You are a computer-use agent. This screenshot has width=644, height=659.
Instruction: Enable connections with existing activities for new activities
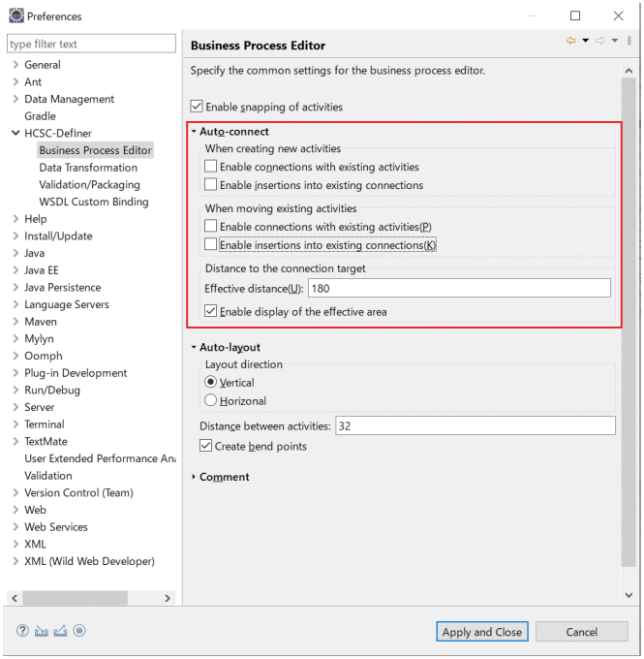tap(210, 167)
